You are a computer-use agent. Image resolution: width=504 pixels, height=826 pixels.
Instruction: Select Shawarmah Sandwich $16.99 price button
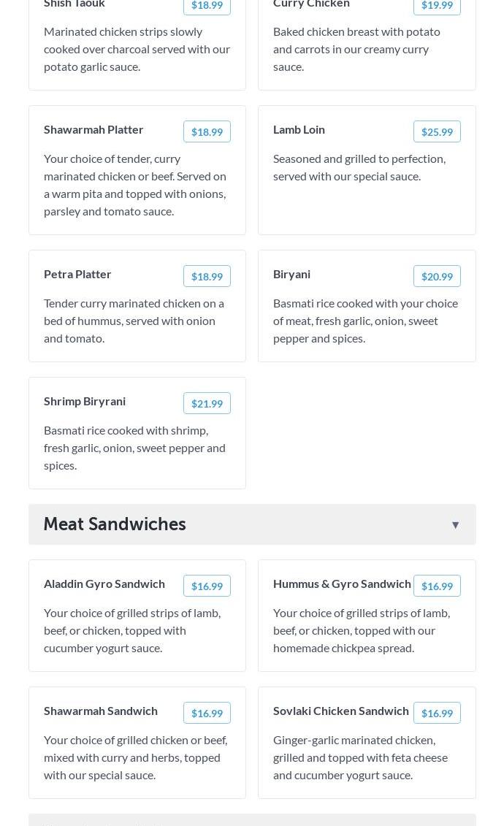[207, 713]
